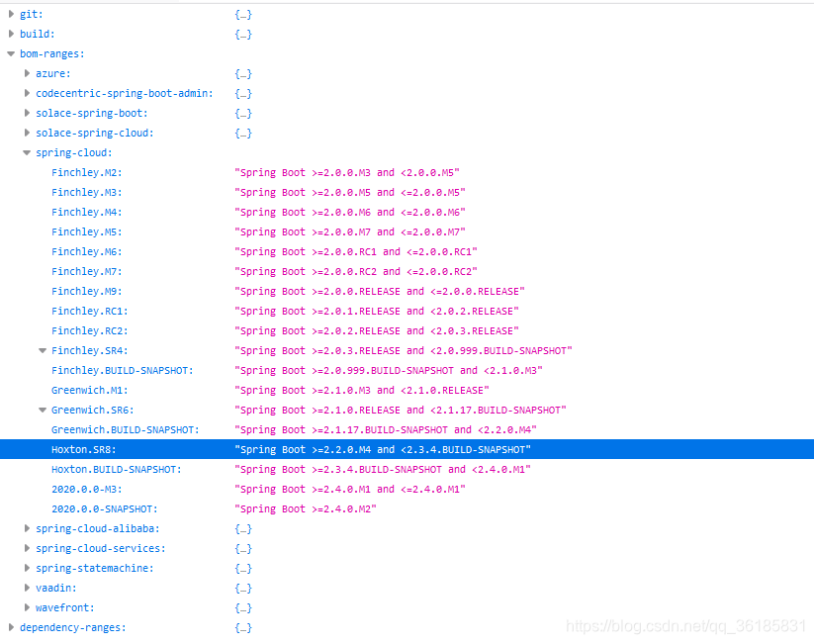The image size is (814, 644).
Task: Click the spring-cloud-alibaba key label
Action: pyautogui.click(x=98, y=528)
